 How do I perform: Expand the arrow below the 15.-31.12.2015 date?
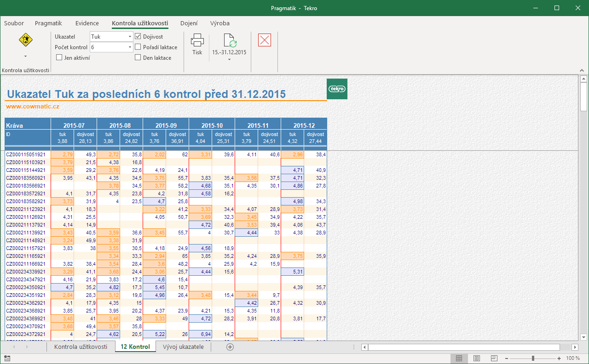click(x=229, y=59)
